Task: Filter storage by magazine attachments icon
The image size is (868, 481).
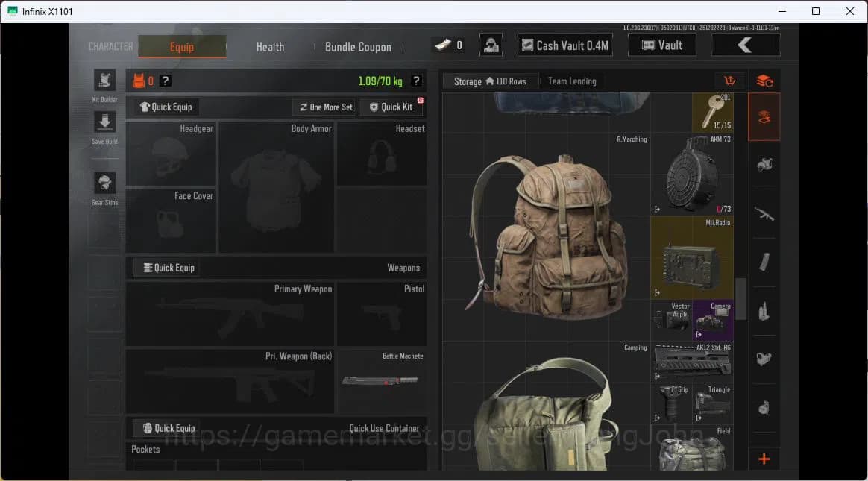Action: [x=764, y=262]
